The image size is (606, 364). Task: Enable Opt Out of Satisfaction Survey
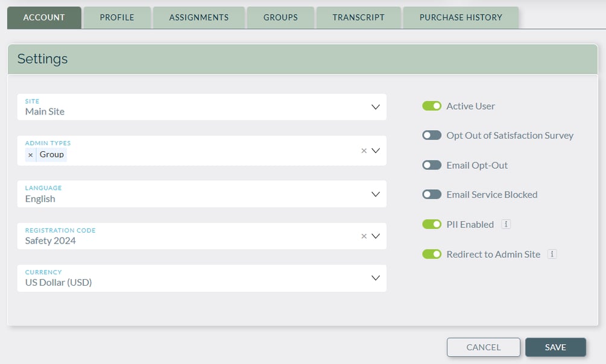432,135
